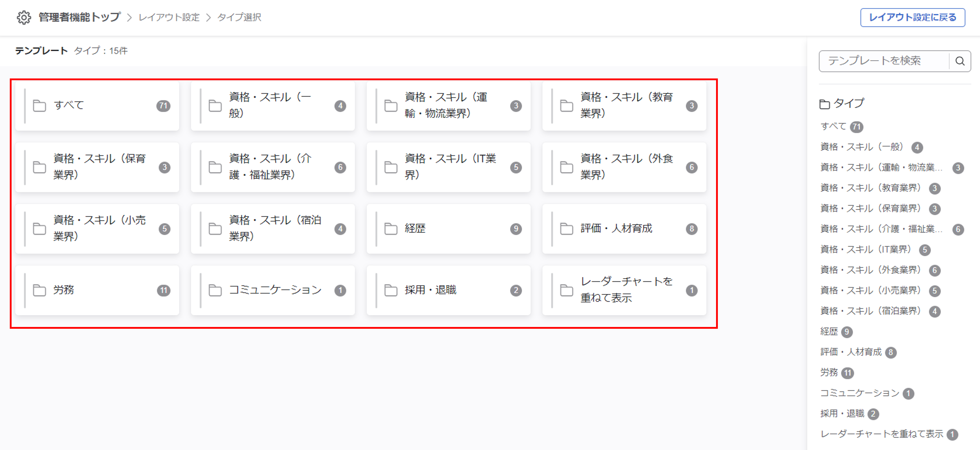Click in テンプレートを検索 search field
The image size is (980, 450).
click(883, 61)
